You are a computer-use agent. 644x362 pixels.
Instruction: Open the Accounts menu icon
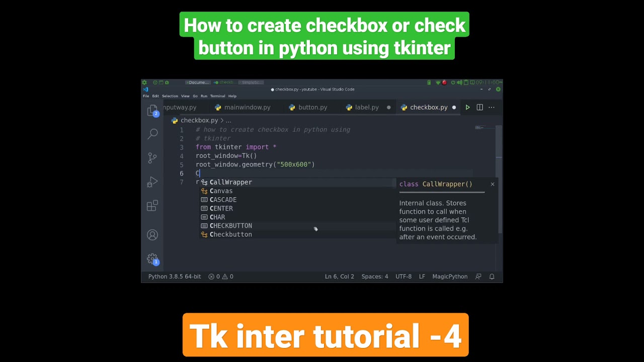(x=152, y=235)
